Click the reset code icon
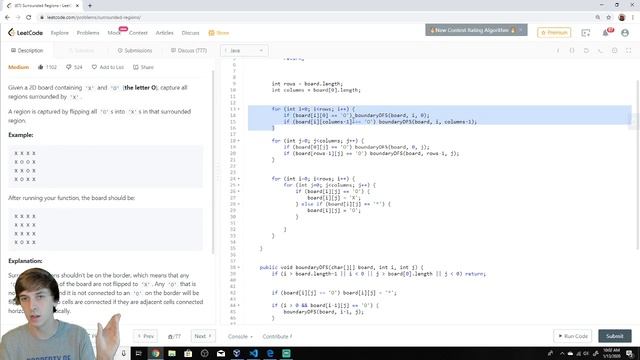Image resolution: width=640 pixels, height=360 pixels. point(586,50)
